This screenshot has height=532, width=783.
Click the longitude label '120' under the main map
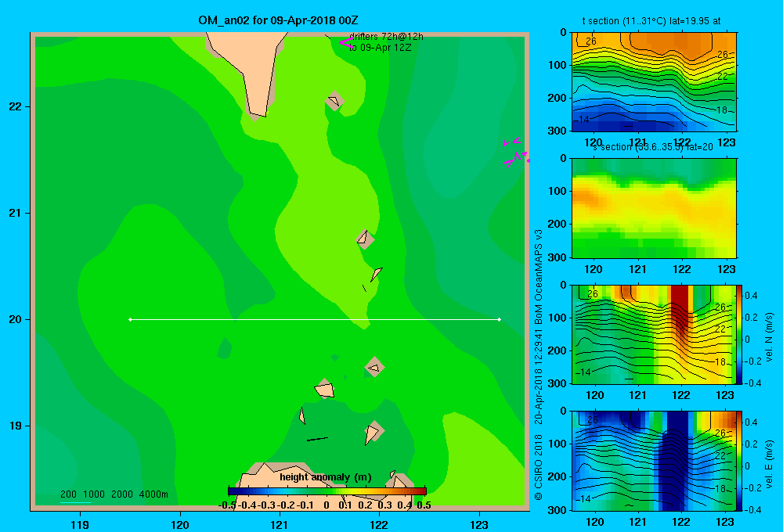[x=180, y=524]
